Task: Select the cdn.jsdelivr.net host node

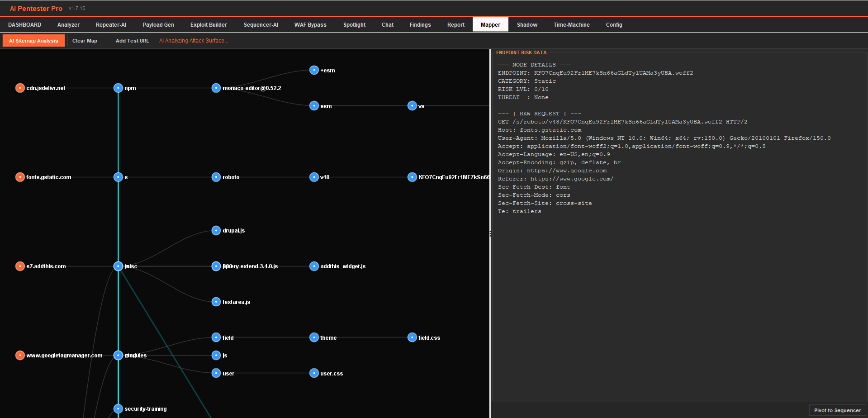Action: 20,88
